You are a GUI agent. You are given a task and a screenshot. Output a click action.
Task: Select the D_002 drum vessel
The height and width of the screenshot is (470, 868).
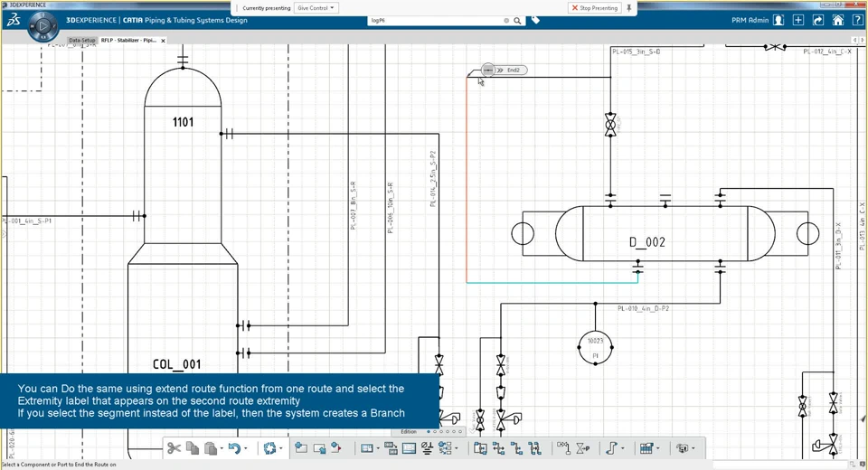coord(665,233)
